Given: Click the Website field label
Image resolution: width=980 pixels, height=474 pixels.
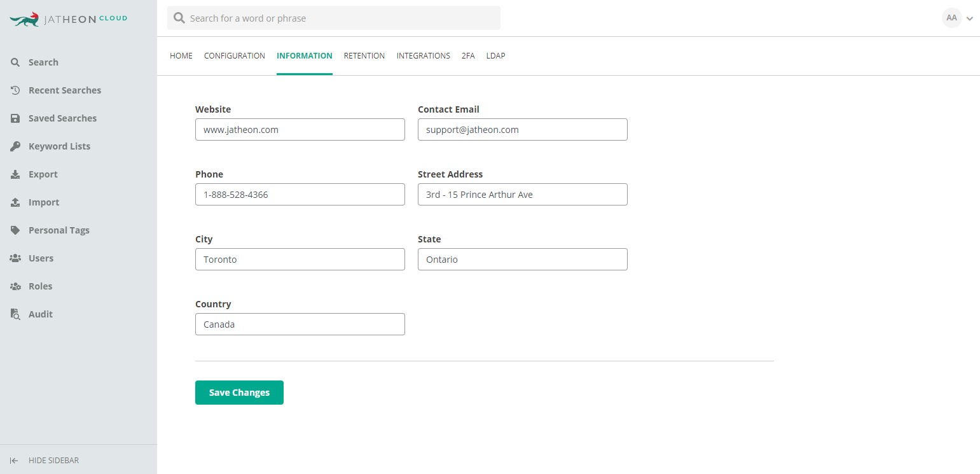Looking at the screenshot, I should (x=213, y=109).
